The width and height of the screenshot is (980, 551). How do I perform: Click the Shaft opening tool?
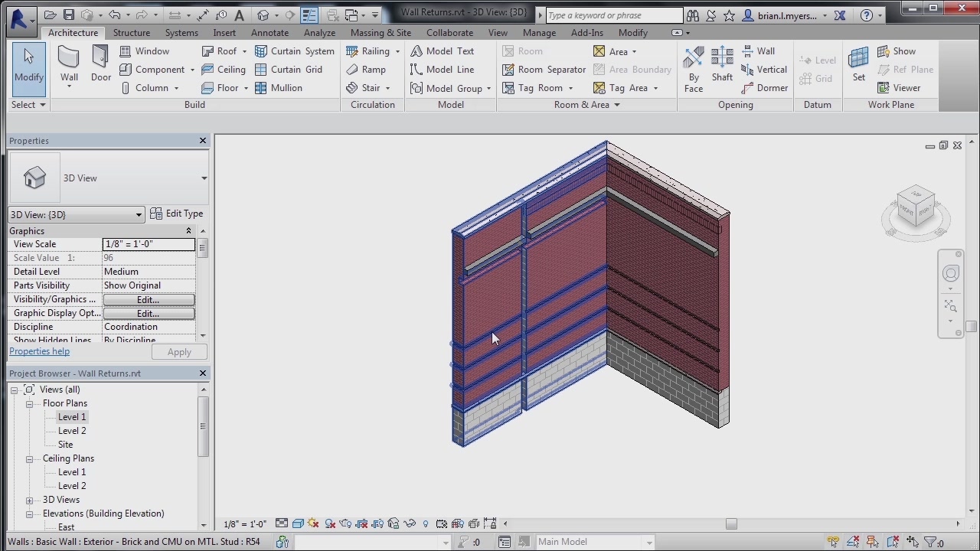722,64
